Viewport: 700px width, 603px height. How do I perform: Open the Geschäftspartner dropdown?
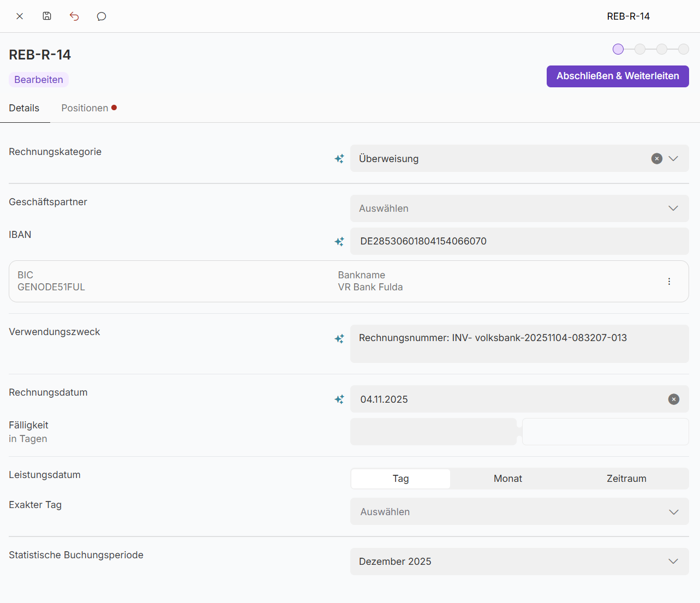519,208
